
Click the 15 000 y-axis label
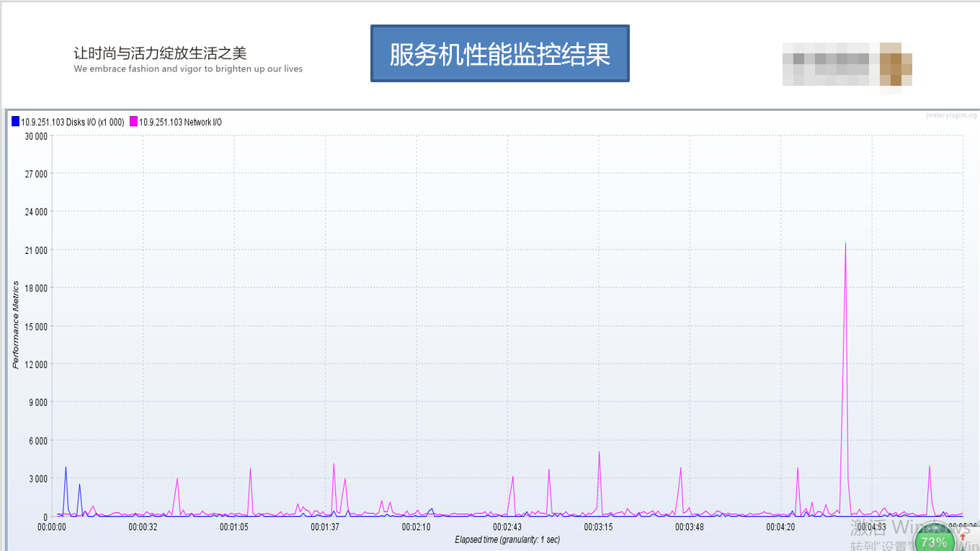tap(35, 326)
